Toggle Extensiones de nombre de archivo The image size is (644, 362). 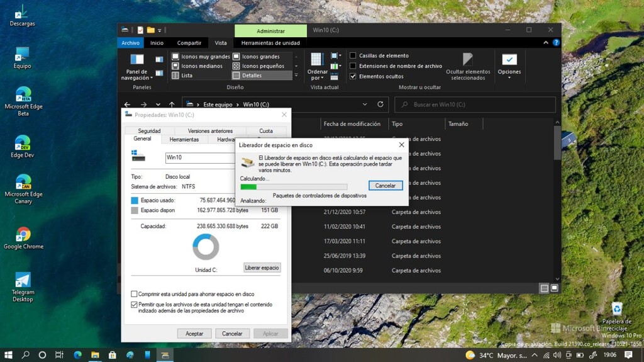(x=353, y=65)
